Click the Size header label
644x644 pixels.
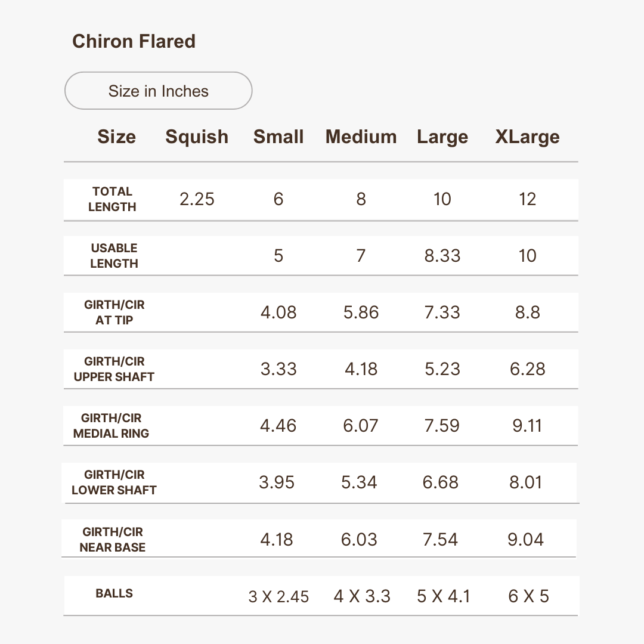pos(116,137)
